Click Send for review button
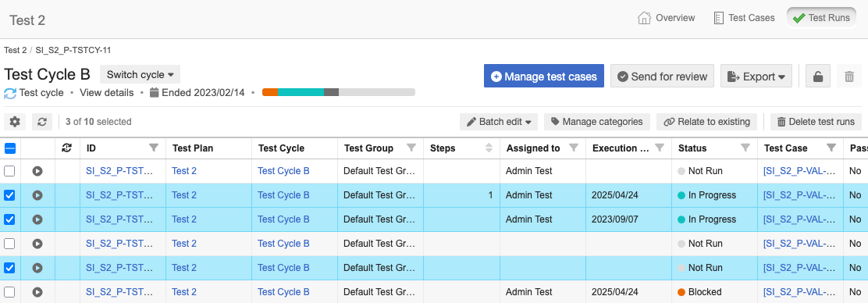This screenshot has height=303, width=868. [x=662, y=77]
